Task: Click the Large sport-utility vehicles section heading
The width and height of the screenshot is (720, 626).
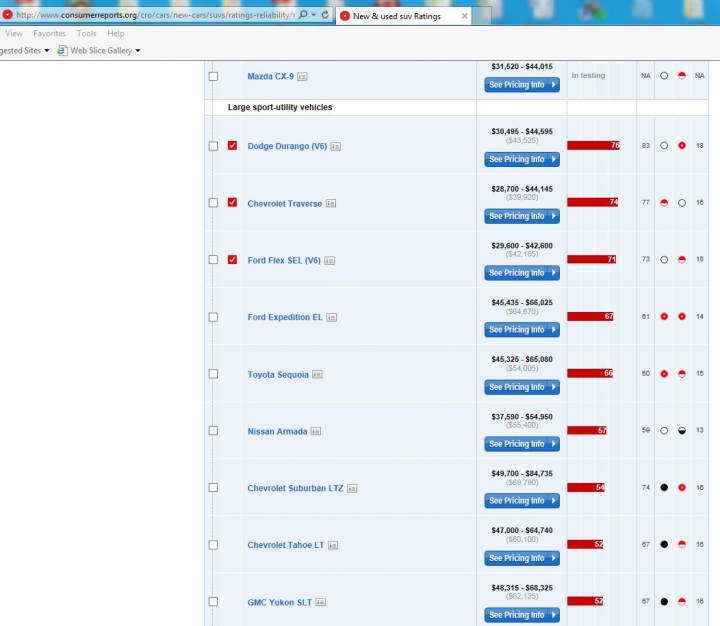Action: point(280,107)
